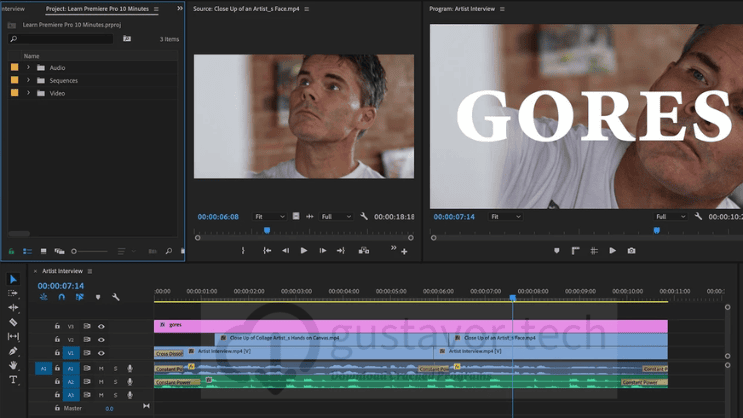Step forward one frame in Source monitor
Viewport: 743px width, 418px height.
point(323,251)
